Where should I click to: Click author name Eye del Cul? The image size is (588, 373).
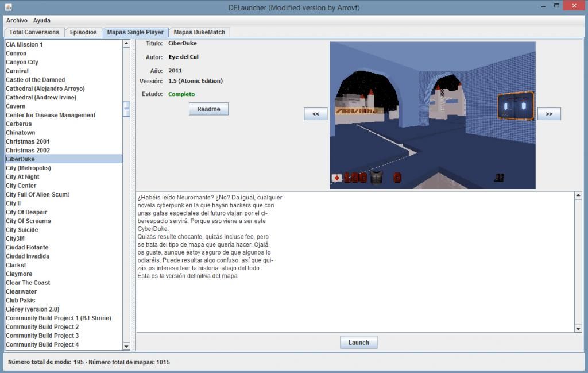(x=183, y=57)
